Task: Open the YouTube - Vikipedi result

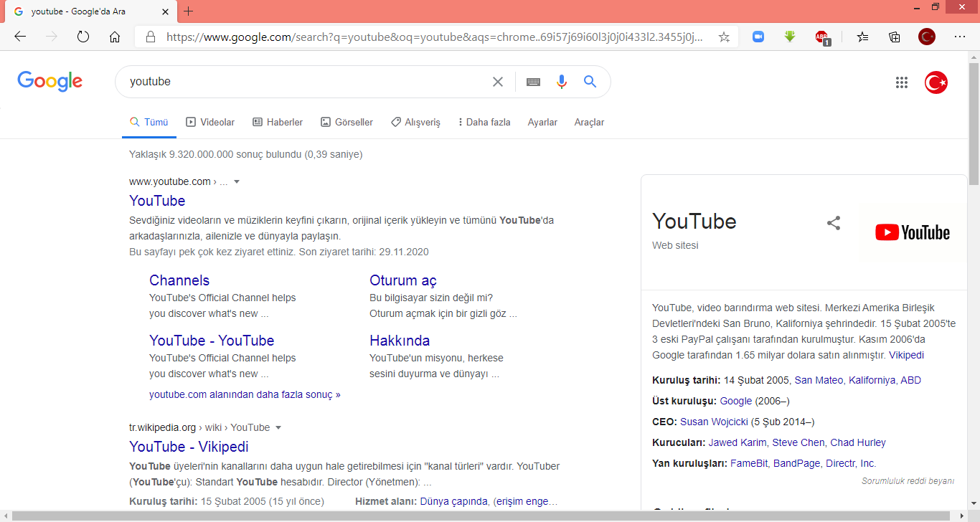Action: [189, 447]
